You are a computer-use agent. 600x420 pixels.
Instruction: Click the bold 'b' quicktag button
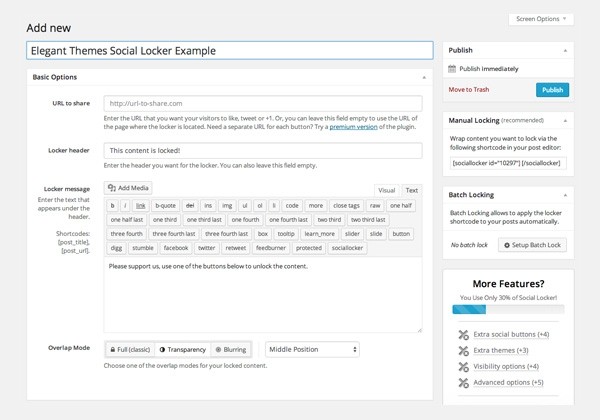[x=112, y=206]
